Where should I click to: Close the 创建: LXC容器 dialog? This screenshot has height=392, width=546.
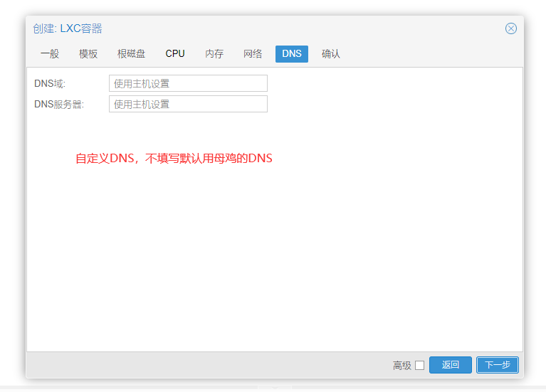point(510,28)
